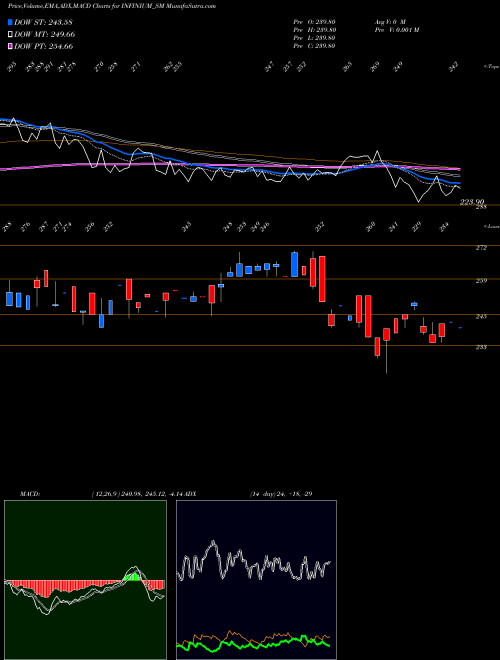The image size is (500, 660).
Task: Select the 'DOW ST: 243.58' legend text
Action: point(44,22)
